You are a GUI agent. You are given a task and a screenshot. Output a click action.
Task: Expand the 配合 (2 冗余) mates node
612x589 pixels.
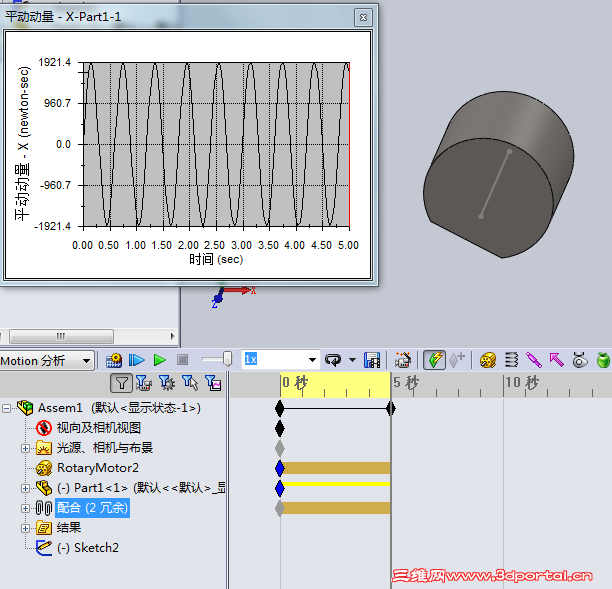(x=25, y=508)
